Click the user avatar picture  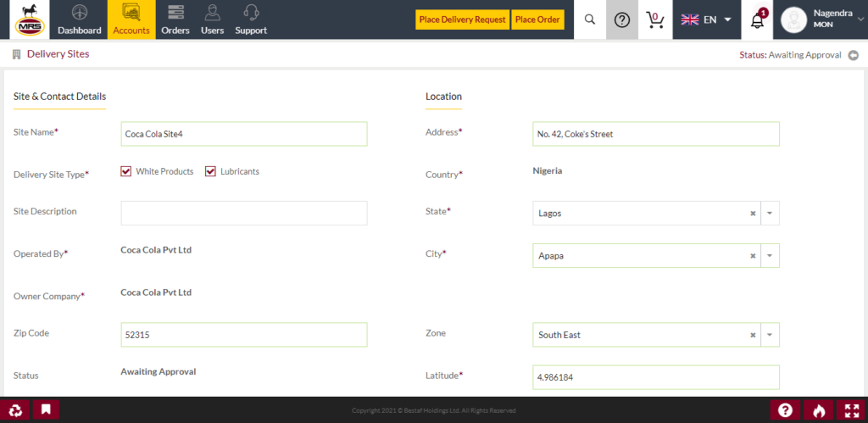793,20
